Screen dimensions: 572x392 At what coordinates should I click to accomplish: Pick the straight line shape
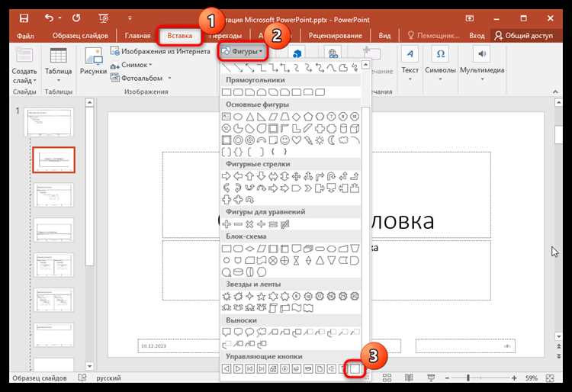point(227,67)
